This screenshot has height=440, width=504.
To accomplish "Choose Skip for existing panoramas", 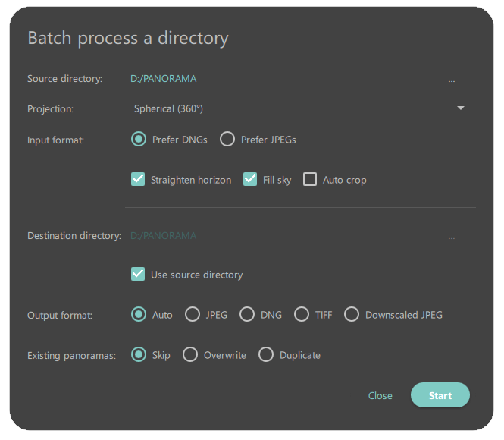I will pyautogui.click(x=139, y=354).
